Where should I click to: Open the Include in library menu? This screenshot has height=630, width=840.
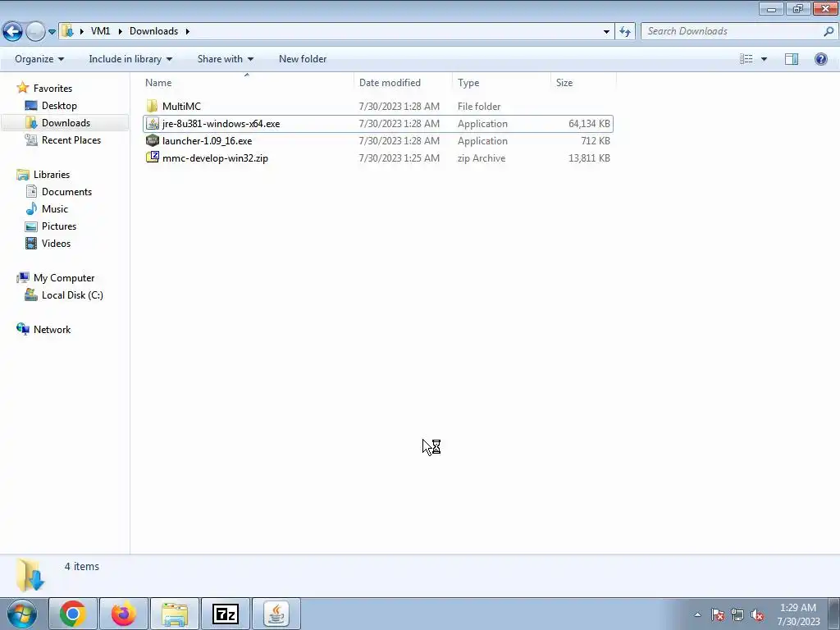click(x=130, y=59)
